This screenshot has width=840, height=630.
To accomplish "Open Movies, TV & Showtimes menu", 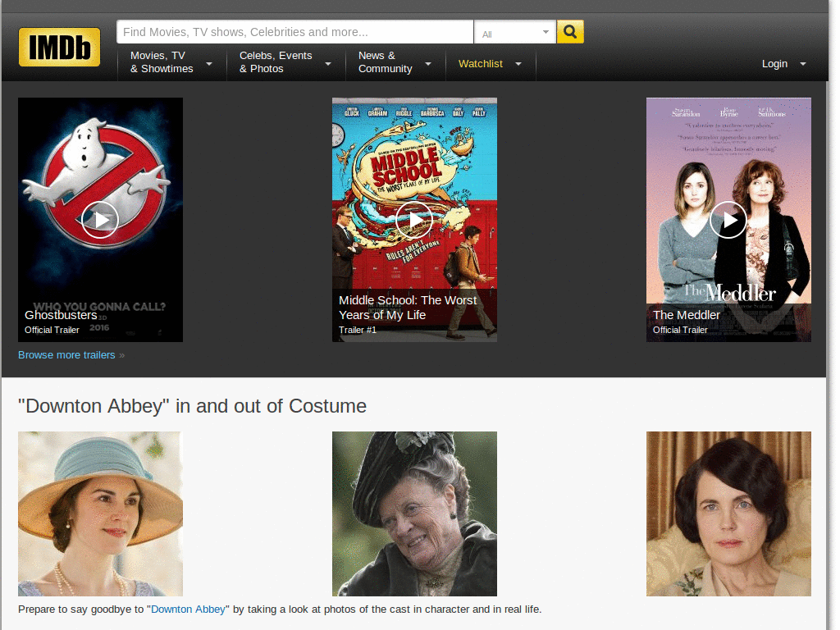I will [162, 62].
